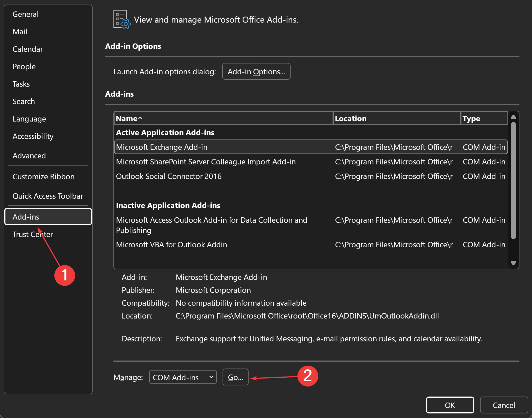Open Search options in sidebar
This screenshot has height=418, width=532.
point(48,101)
